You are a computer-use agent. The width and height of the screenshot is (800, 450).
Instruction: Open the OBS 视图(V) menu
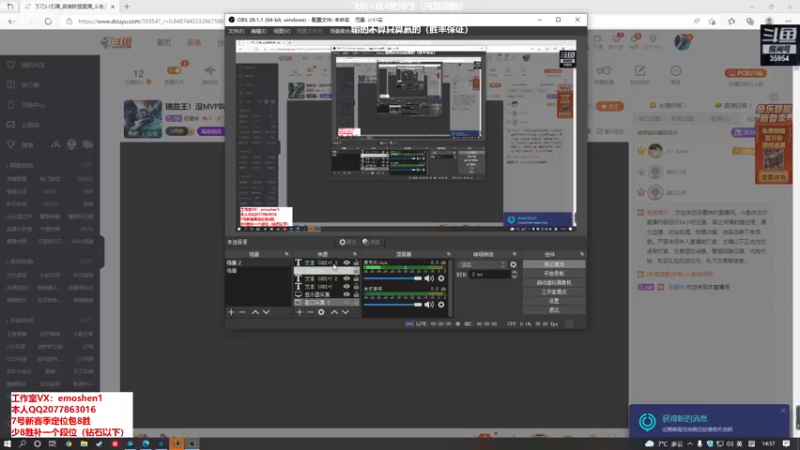282,31
